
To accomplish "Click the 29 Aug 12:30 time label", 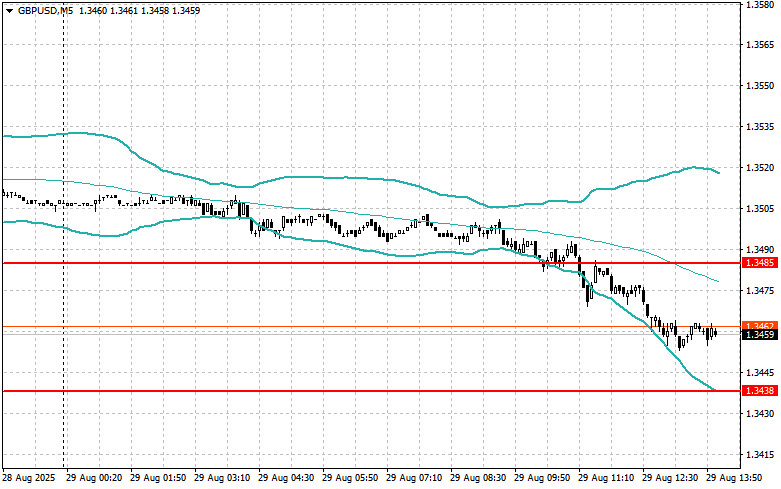I will (x=670, y=478).
